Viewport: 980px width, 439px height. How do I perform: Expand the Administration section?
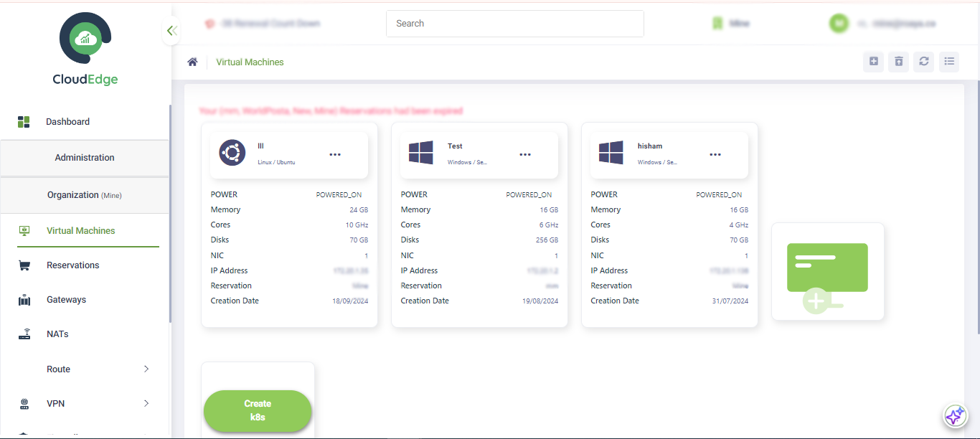pos(85,158)
